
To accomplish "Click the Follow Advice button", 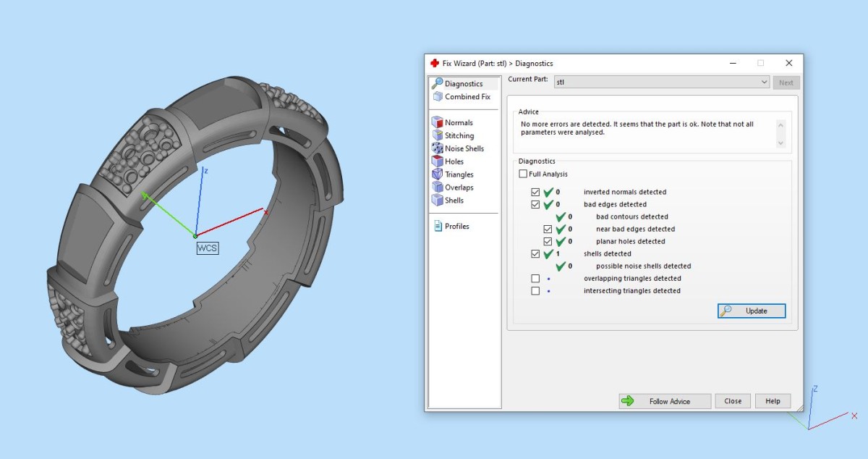I will (664, 401).
